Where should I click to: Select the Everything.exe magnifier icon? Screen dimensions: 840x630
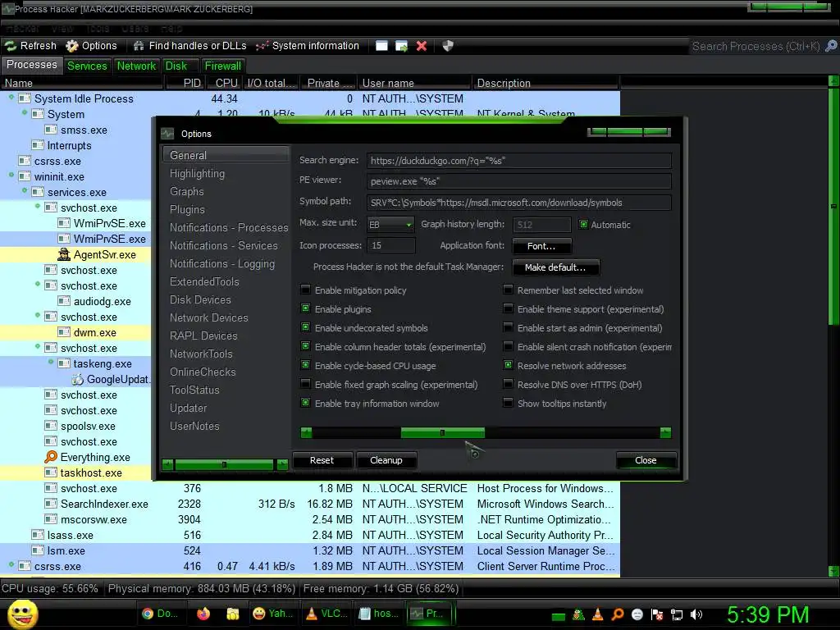click(x=51, y=457)
